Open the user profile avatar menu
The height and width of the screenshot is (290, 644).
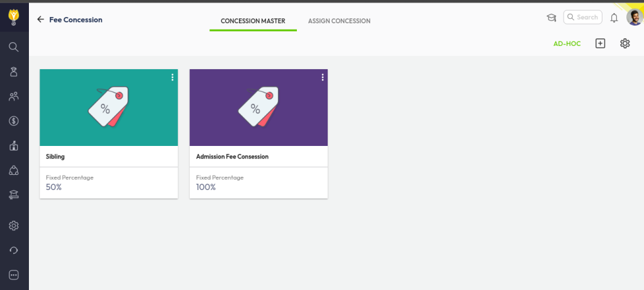tap(634, 18)
